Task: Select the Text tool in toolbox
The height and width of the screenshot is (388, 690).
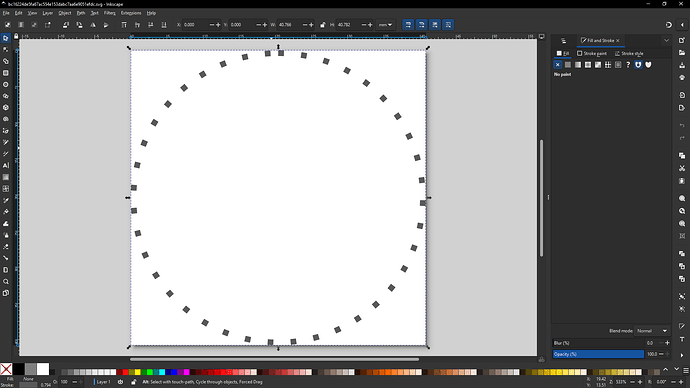Action: pos(6,165)
